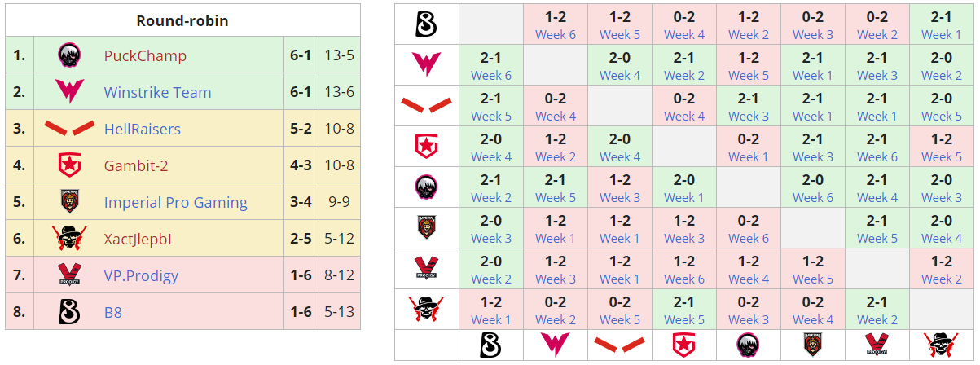This screenshot has height=365, width=980.
Task: Click the B8 logo heading the crosstable's top row
Action: 427,24
